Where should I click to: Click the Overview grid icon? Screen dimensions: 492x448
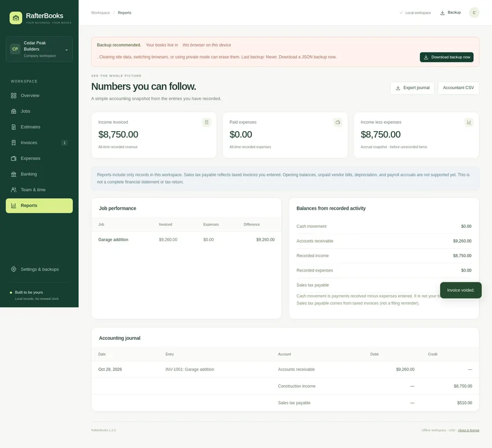tap(14, 96)
